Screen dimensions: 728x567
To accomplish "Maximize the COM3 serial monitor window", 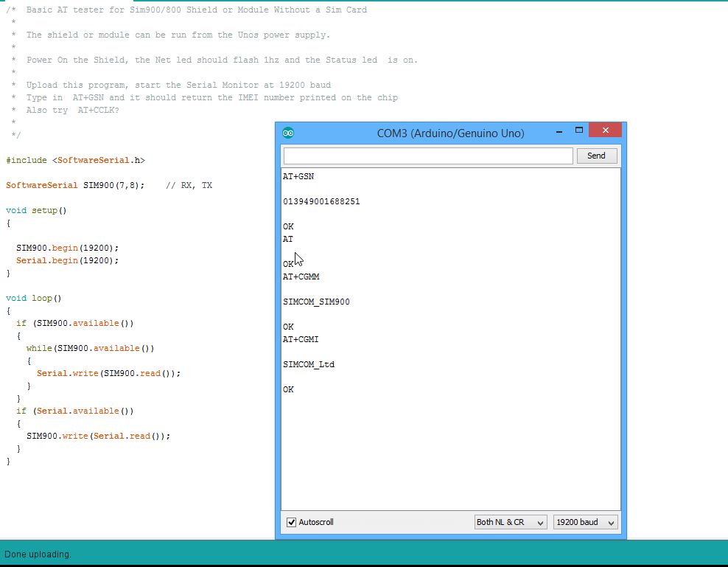I will tap(578, 130).
